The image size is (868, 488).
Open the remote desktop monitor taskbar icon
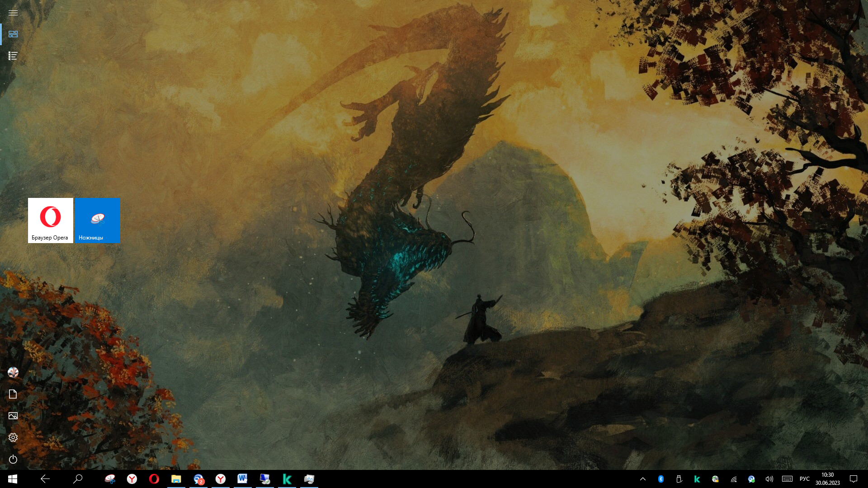[265, 479]
